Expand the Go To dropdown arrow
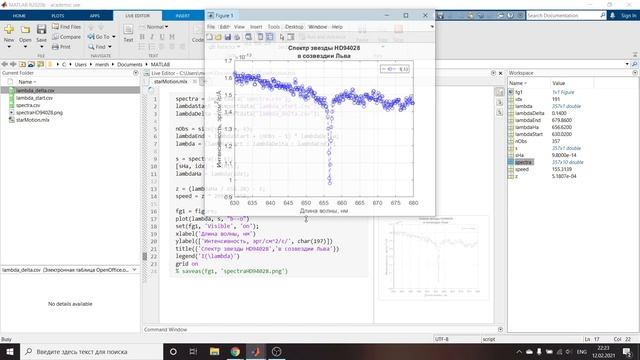 point(114,37)
